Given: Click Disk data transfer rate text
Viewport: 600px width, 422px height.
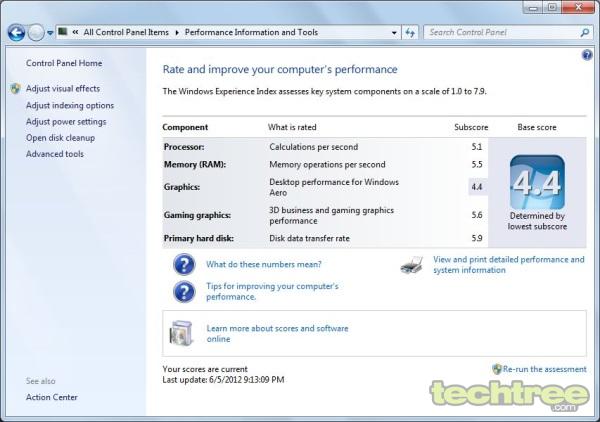Looking at the screenshot, I should click(309, 238).
